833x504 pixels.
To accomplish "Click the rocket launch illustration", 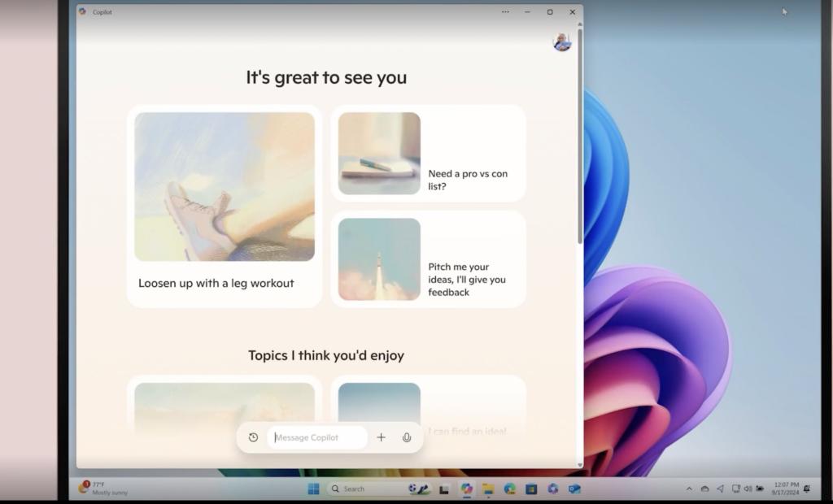I will pyautogui.click(x=379, y=259).
